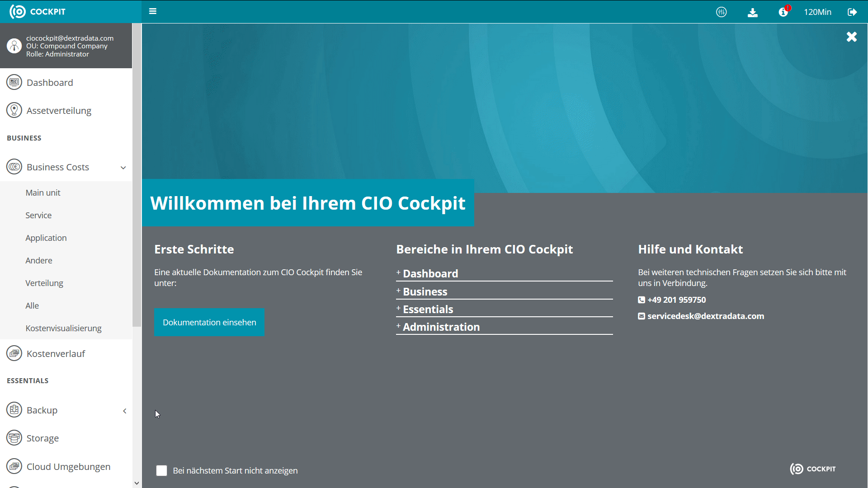Click the ESSENTIALS section heading
Image resolution: width=868 pixels, height=488 pixels.
(28, 381)
